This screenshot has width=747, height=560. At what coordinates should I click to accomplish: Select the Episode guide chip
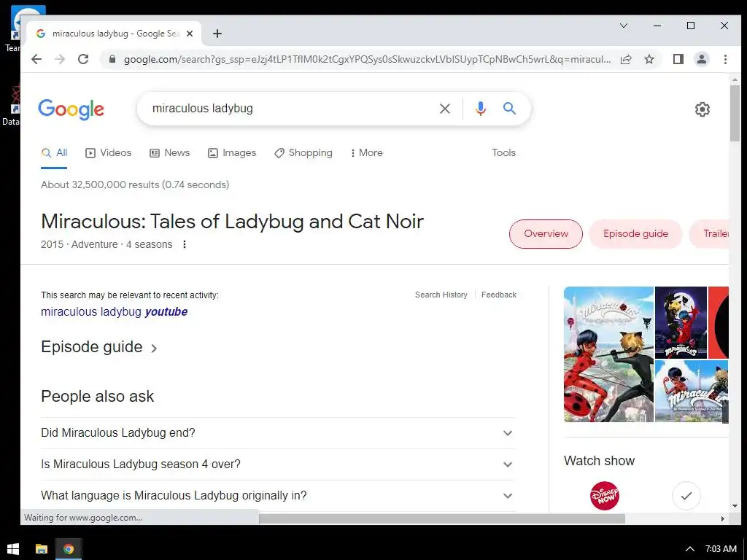pyautogui.click(x=635, y=234)
